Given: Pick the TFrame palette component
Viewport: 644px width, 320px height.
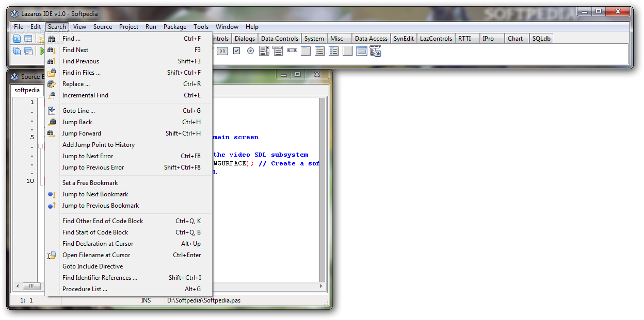Looking at the screenshot, I should coord(362,51).
